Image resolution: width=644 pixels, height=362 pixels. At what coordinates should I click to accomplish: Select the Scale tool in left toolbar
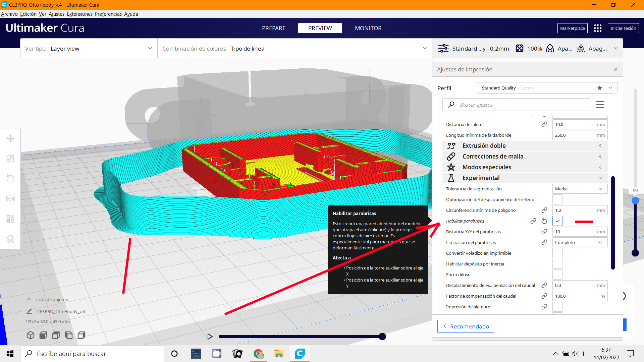click(10, 159)
